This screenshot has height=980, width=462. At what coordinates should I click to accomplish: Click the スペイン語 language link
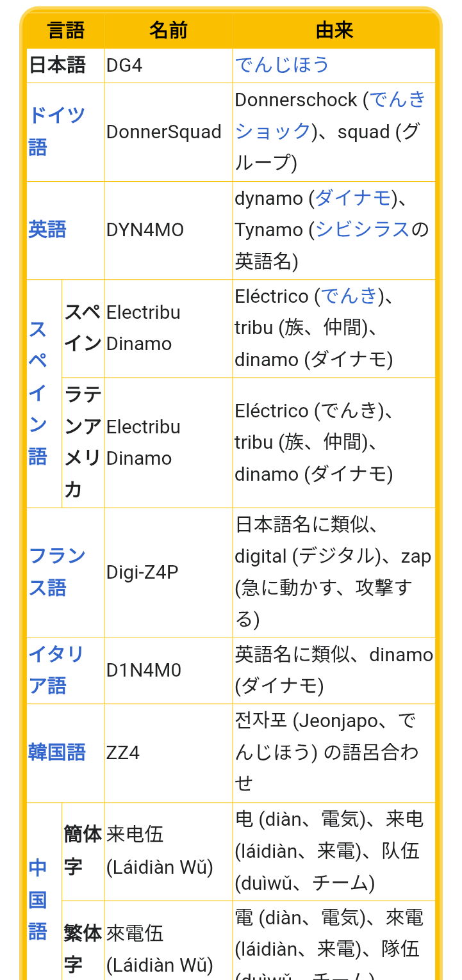click(38, 393)
